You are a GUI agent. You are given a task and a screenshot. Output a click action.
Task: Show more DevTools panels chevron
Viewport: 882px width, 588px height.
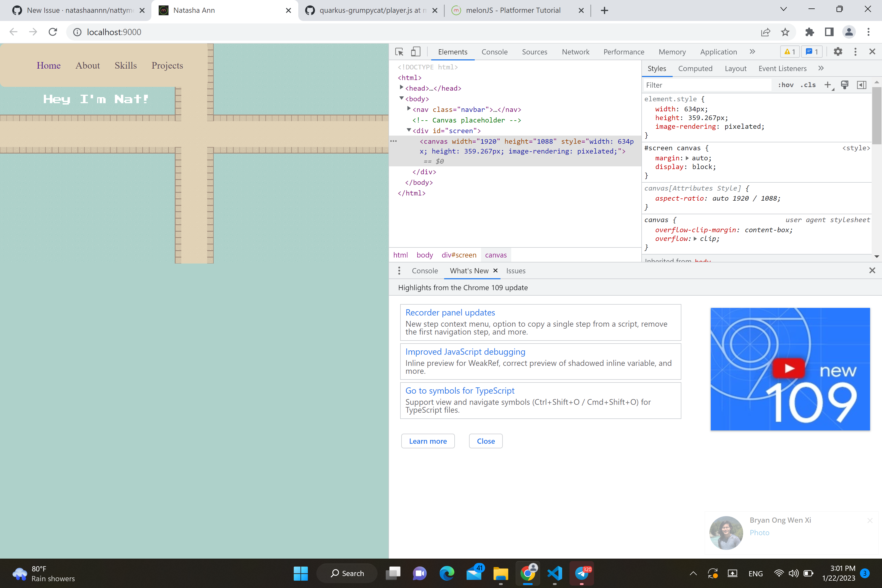pos(752,52)
